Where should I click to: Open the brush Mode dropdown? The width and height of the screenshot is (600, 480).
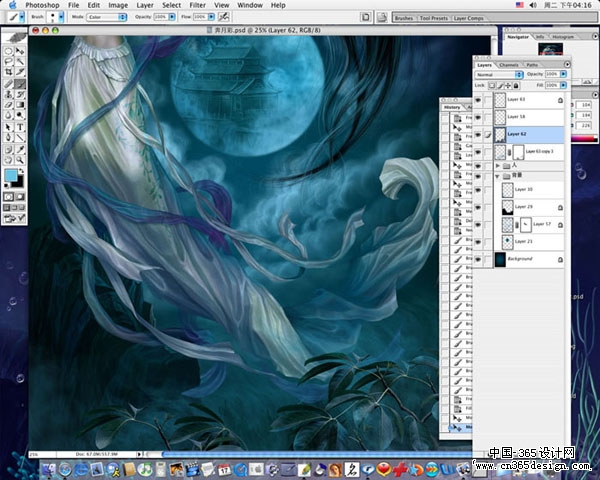(x=106, y=17)
